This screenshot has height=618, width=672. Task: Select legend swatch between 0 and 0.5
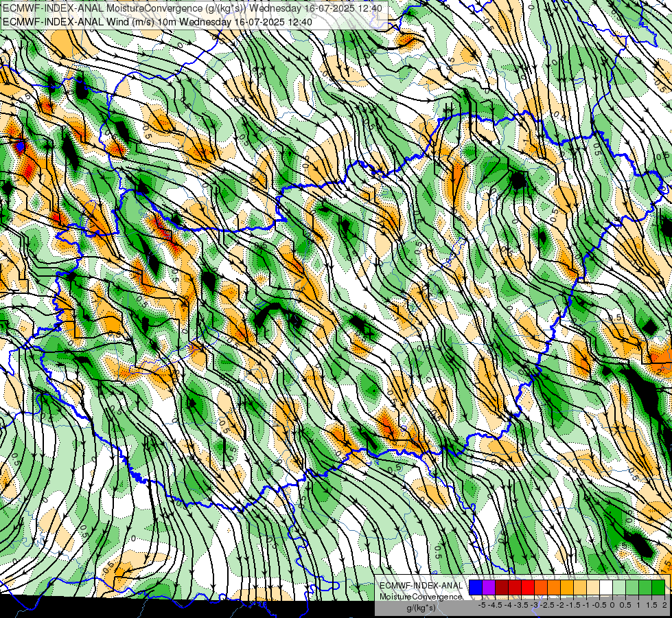click(x=619, y=587)
